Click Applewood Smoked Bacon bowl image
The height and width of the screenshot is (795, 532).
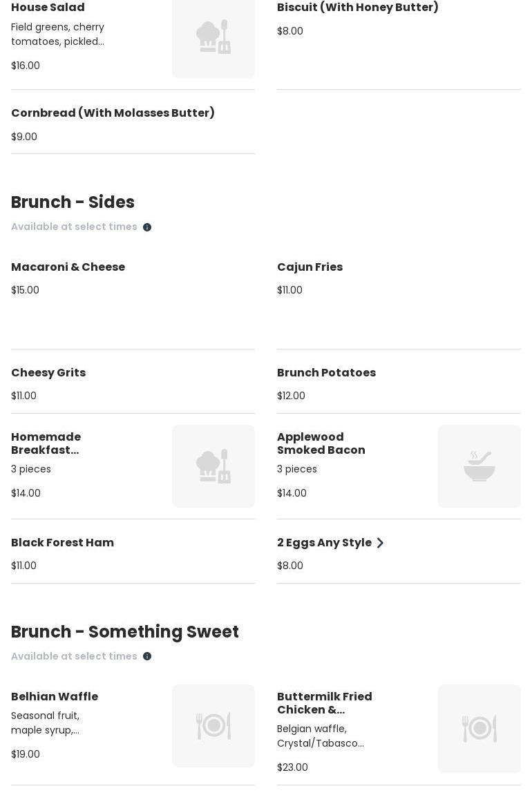click(479, 466)
